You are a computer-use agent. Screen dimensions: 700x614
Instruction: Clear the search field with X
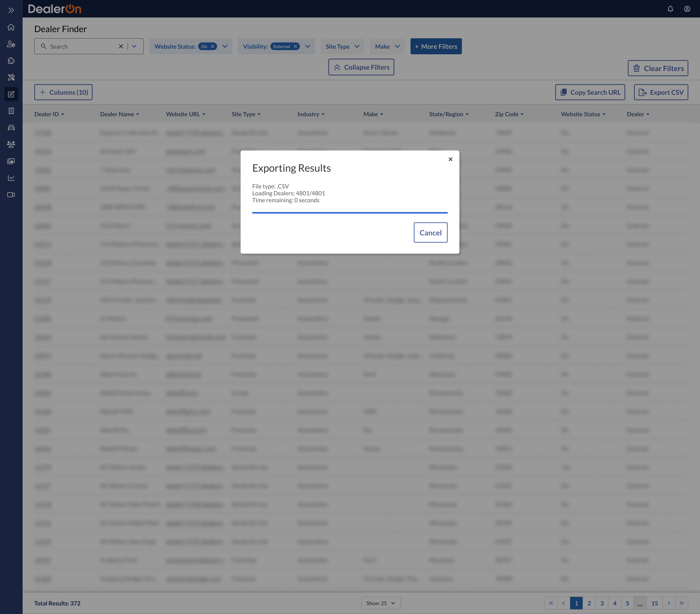click(121, 46)
